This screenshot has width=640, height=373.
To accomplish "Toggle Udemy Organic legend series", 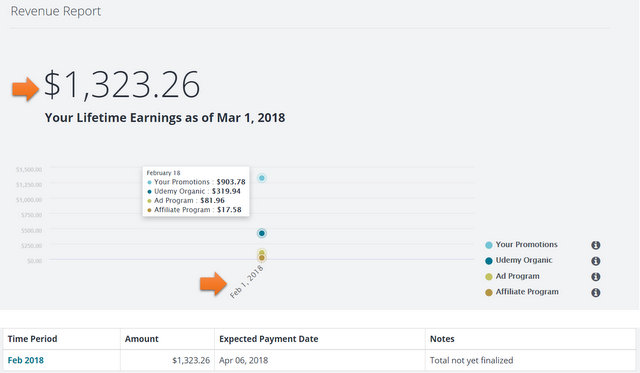I will click(518, 260).
